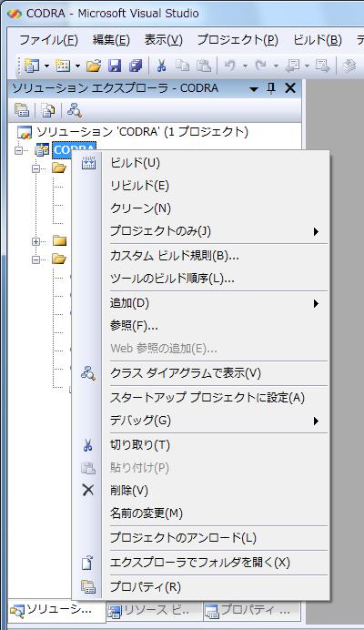Expand the collapsed folder node

(x=36, y=241)
